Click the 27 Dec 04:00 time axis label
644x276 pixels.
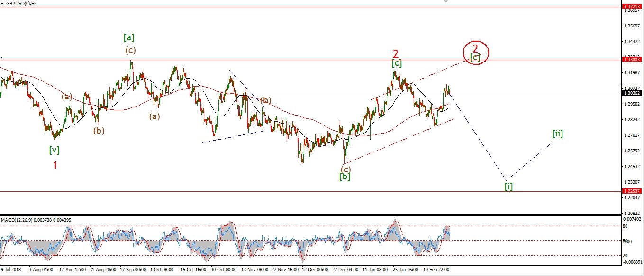pyautogui.click(x=346, y=269)
